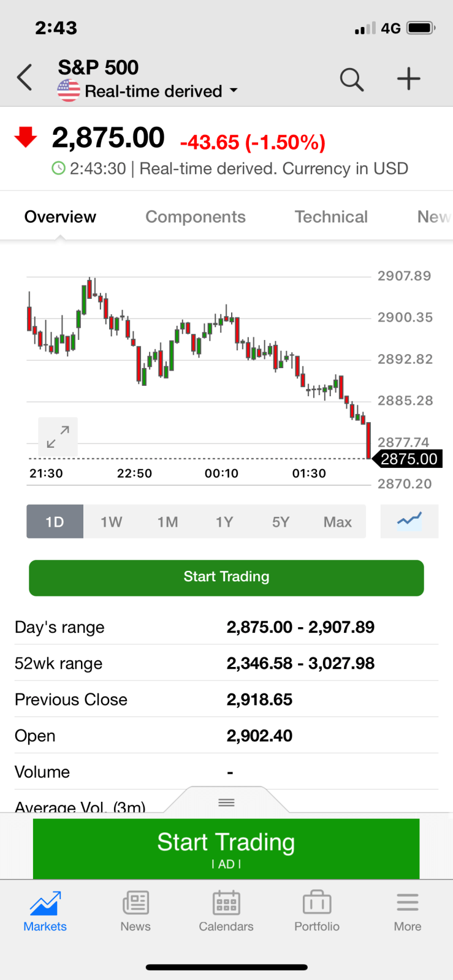Select the 1D chart timeframe

pyautogui.click(x=55, y=522)
